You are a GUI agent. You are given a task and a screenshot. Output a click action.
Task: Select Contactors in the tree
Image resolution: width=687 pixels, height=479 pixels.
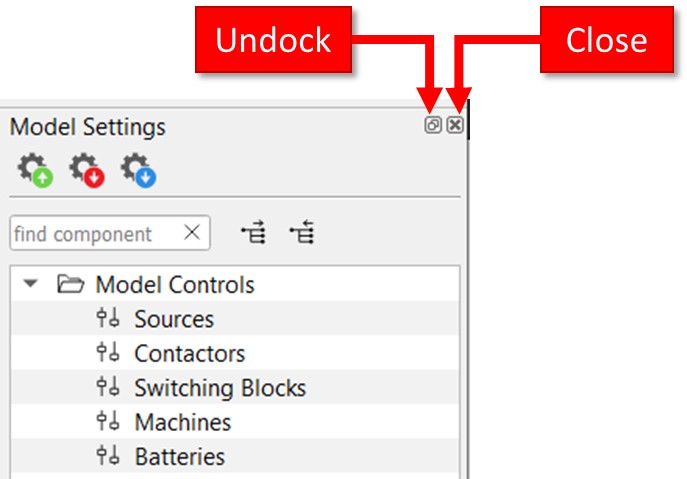(x=189, y=354)
